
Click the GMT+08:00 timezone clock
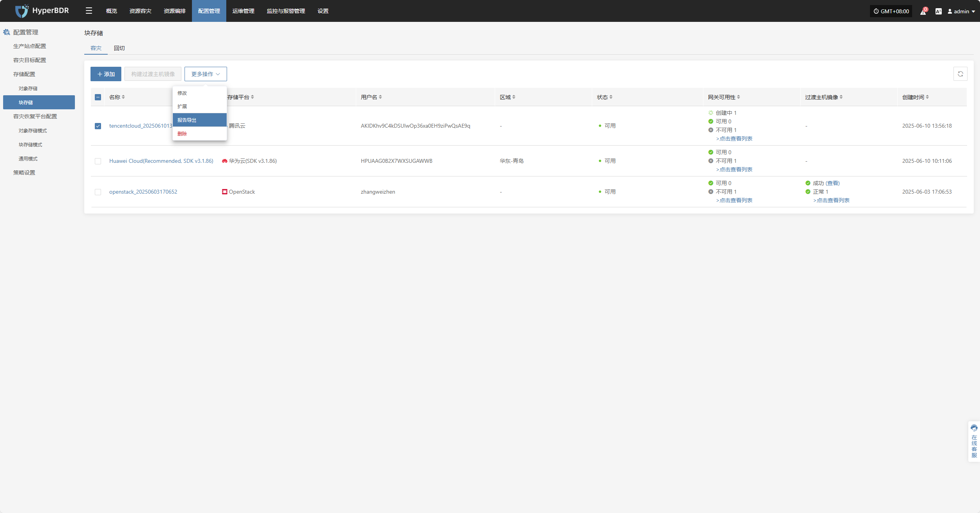pyautogui.click(x=891, y=11)
